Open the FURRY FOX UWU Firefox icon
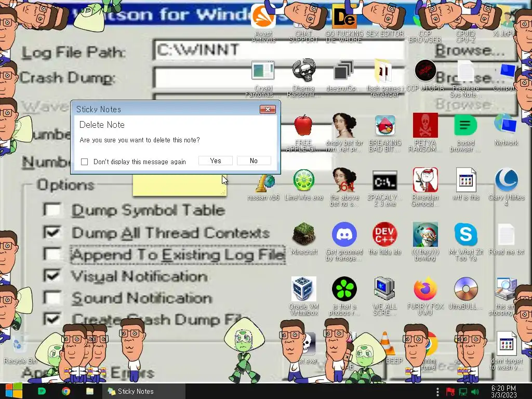 coord(425,289)
